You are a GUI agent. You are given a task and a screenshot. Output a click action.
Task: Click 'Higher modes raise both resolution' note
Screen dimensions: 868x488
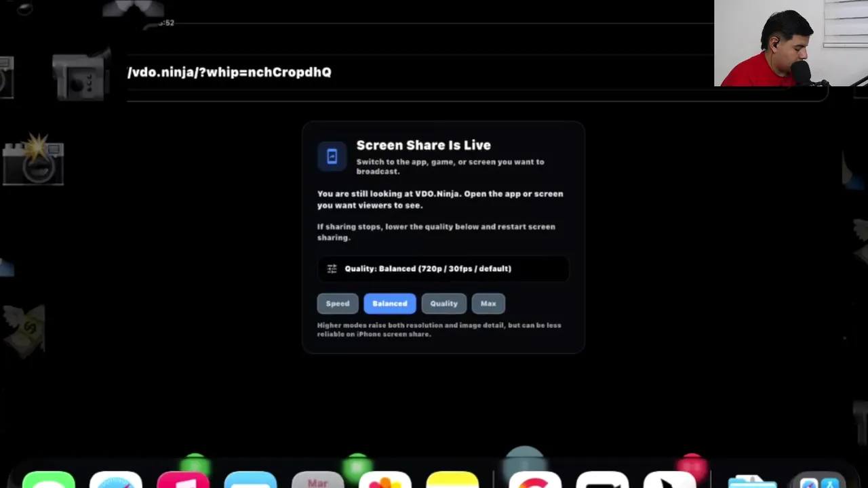pos(439,329)
